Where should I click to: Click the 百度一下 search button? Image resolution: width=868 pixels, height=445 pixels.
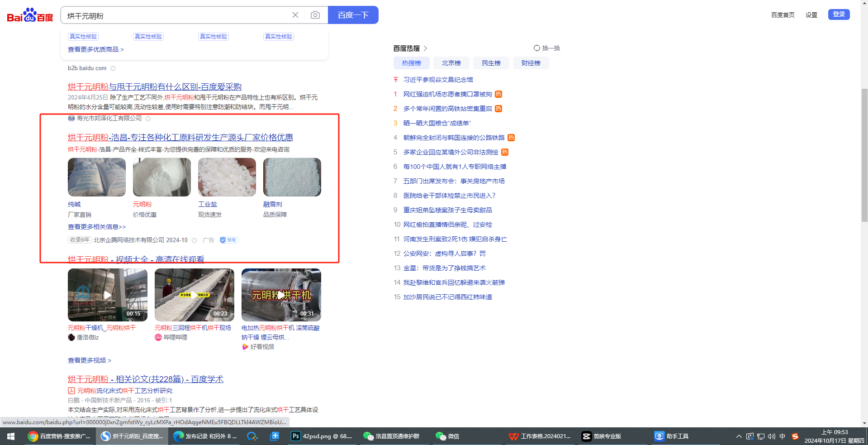pos(353,15)
